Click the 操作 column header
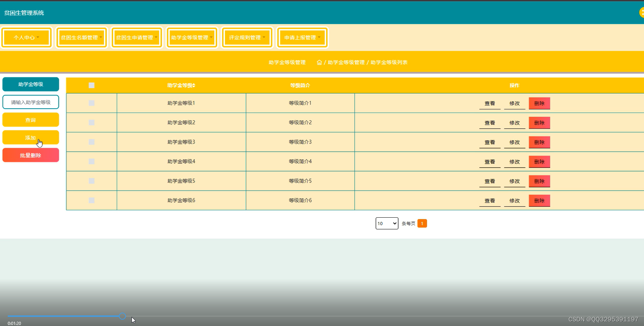The image size is (644, 326). pyautogui.click(x=515, y=85)
